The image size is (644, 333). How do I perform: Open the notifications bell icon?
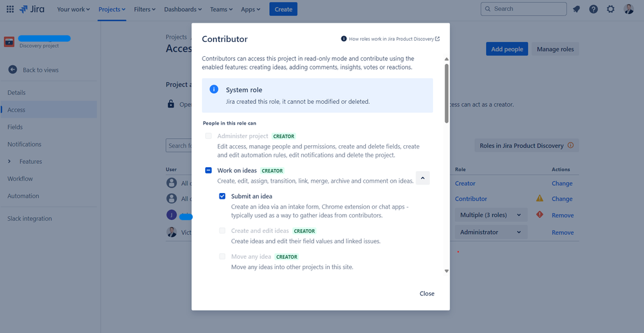576,9
